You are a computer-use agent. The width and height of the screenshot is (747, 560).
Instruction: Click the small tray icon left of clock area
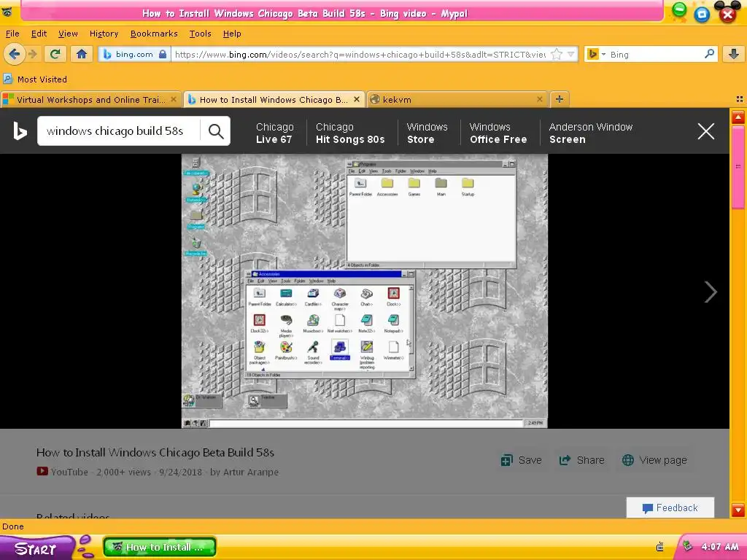(x=659, y=547)
